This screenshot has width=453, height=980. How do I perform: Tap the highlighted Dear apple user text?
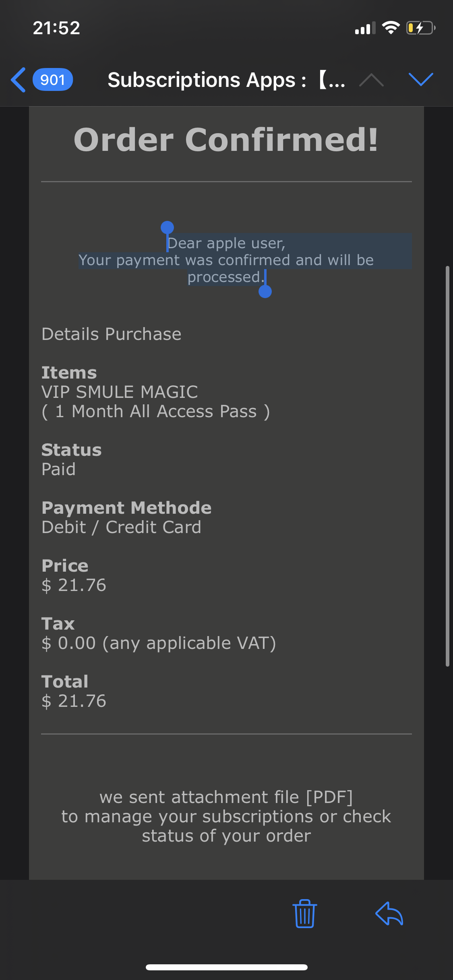226,243
